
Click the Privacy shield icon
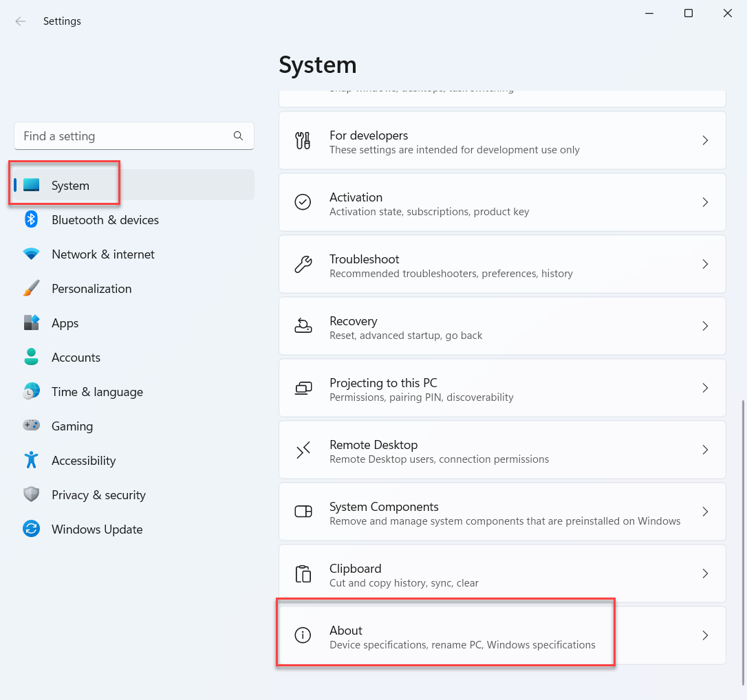(32, 494)
